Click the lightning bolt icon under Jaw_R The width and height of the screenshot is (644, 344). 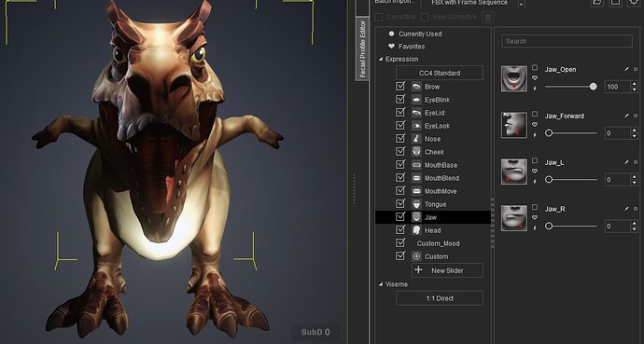(x=535, y=227)
